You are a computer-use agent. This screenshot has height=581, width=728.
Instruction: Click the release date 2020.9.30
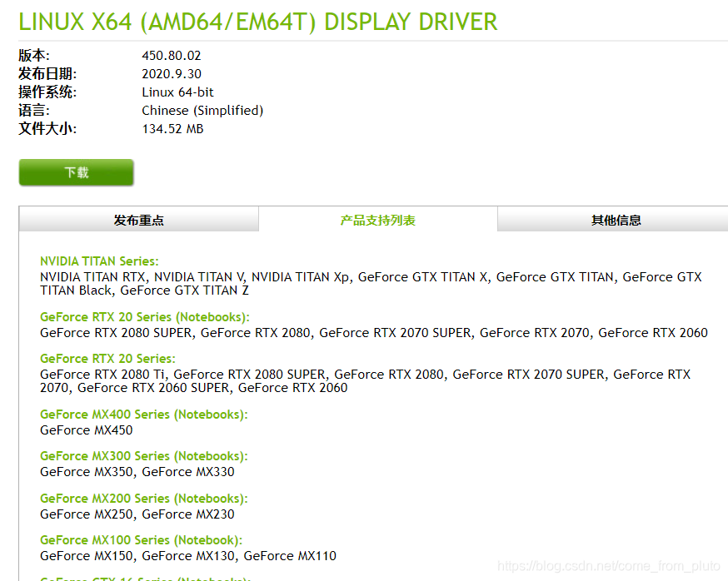(x=172, y=74)
